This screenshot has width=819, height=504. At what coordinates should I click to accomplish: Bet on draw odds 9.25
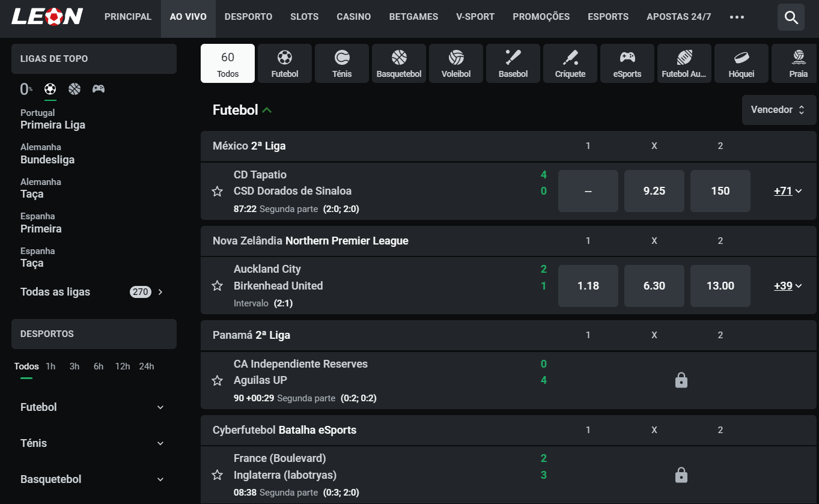654,191
